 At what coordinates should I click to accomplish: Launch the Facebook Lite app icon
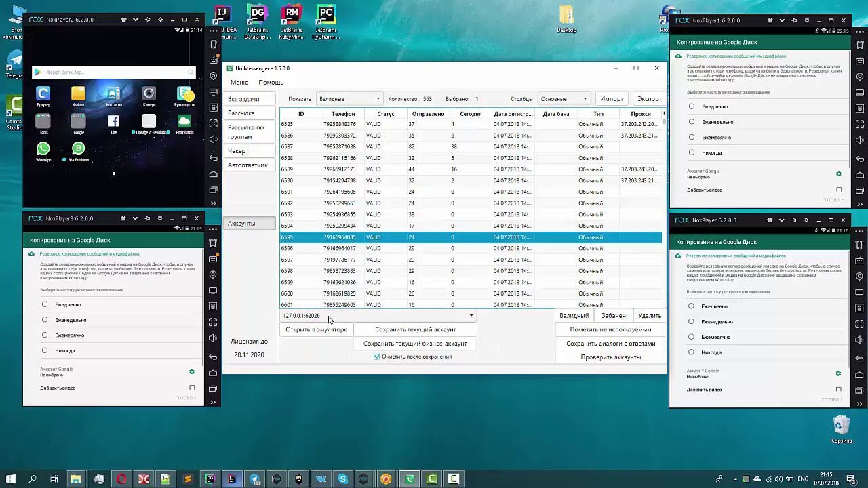[114, 121]
